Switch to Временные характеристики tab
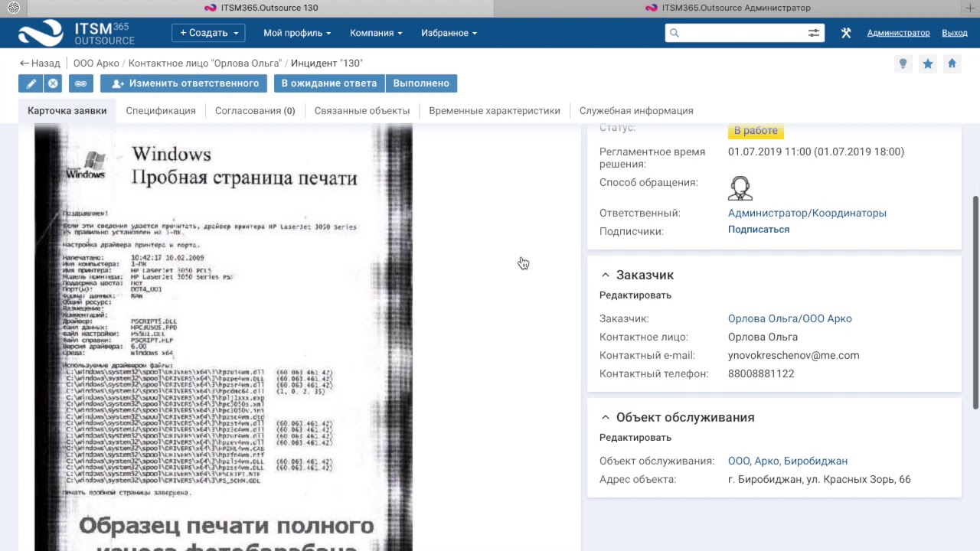Viewport: 980px width, 551px height. 495,111
